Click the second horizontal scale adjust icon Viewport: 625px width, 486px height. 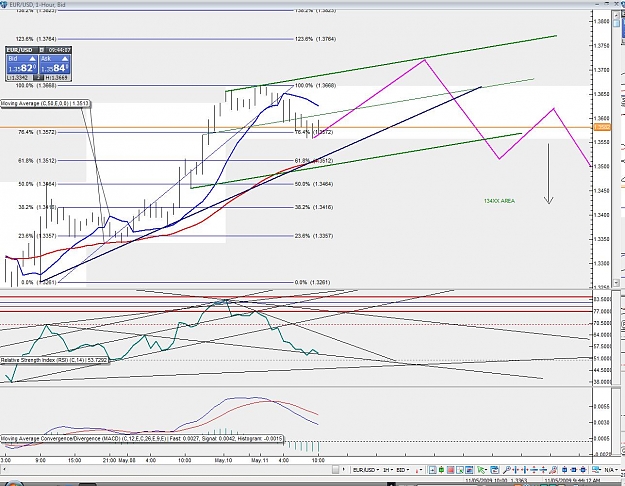coord(525,470)
